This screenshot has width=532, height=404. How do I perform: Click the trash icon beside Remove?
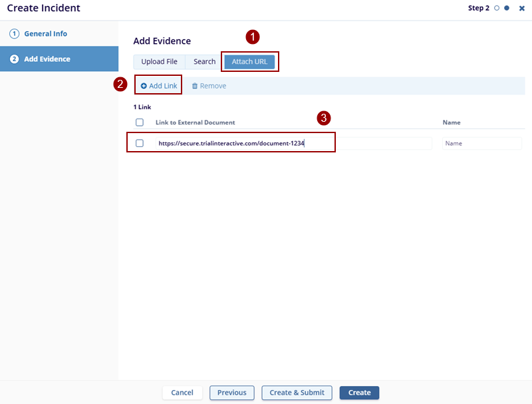click(195, 86)
